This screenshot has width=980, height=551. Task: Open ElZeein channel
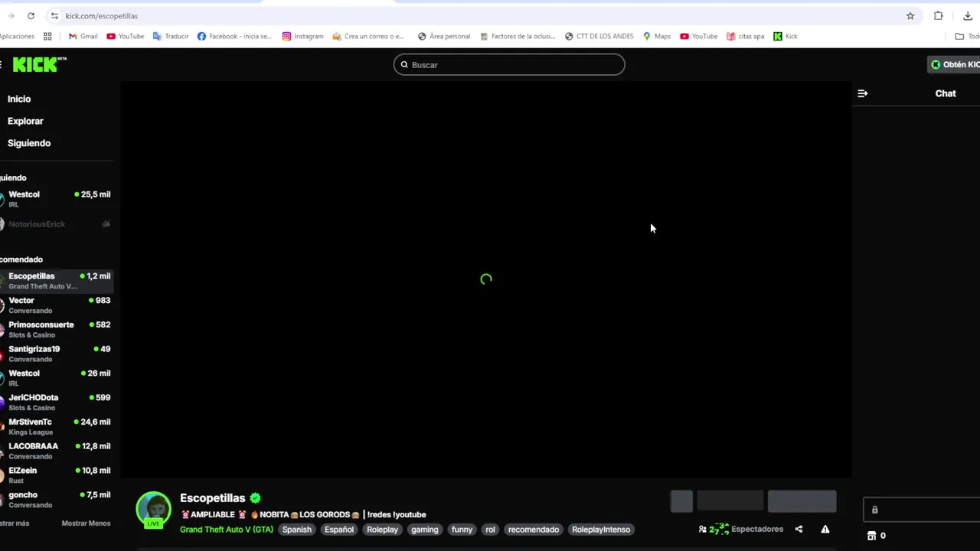point(57,475)
